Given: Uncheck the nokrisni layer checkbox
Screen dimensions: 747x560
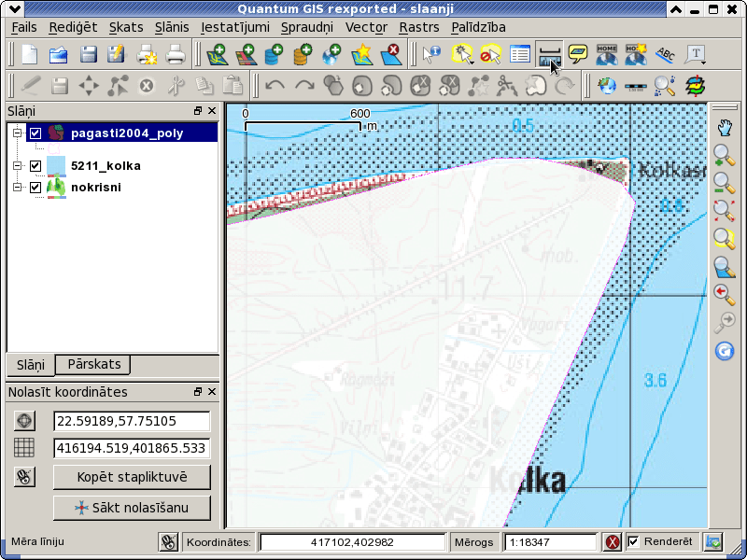Looking at the screenshot, I should tap(35, 188).
